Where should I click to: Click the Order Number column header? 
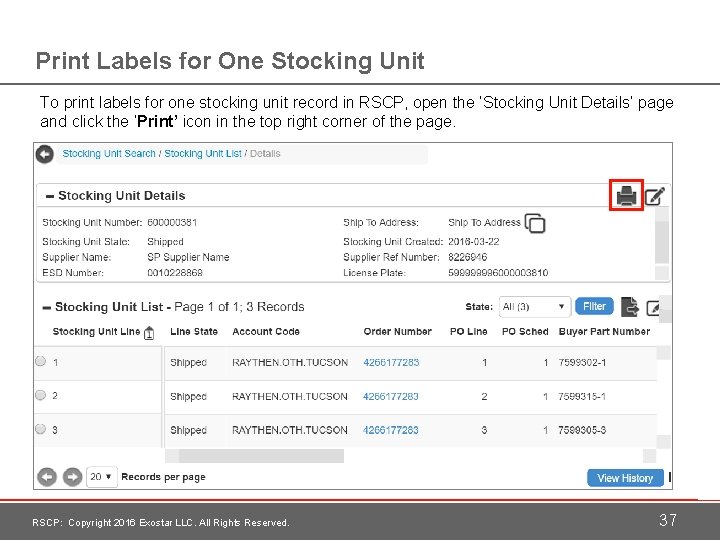pos(398,332)
